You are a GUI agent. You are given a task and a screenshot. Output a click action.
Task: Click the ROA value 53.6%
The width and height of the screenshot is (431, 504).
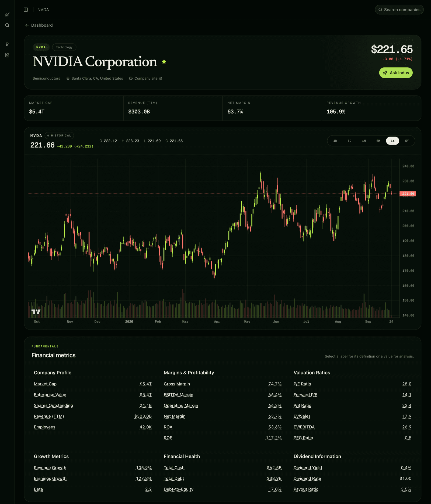[275, 427]
